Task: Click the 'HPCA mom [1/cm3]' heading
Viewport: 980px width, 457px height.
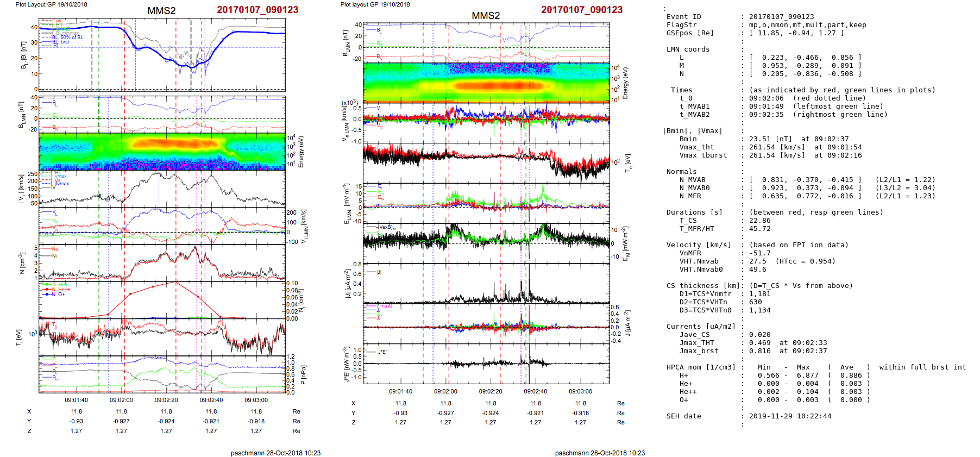Action: (701, 367)
